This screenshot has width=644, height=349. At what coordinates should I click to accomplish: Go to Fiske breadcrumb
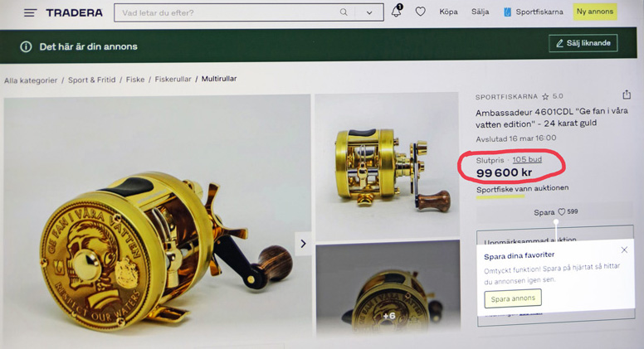pos(135,80)
